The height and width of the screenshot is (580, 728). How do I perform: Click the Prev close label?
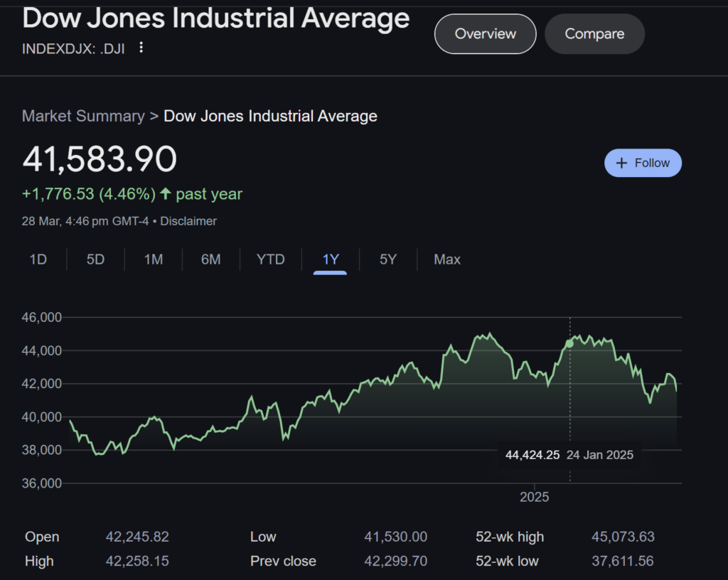pyautogui.click(x=283, y=562)
